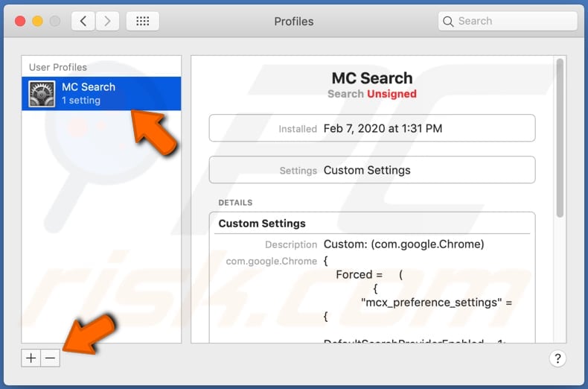Focus the Search field in toolbar
Screen dimensions: 588x389
508,21
